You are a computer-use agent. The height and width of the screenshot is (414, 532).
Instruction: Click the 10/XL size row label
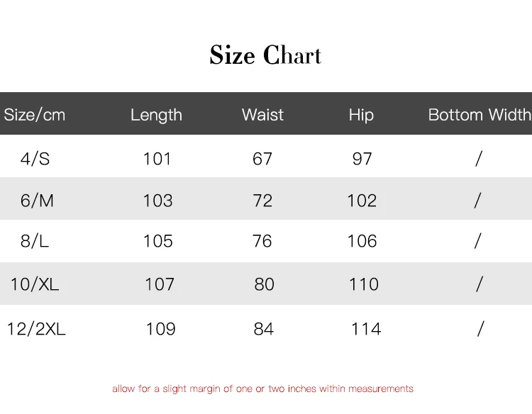[x=35, y=284]
